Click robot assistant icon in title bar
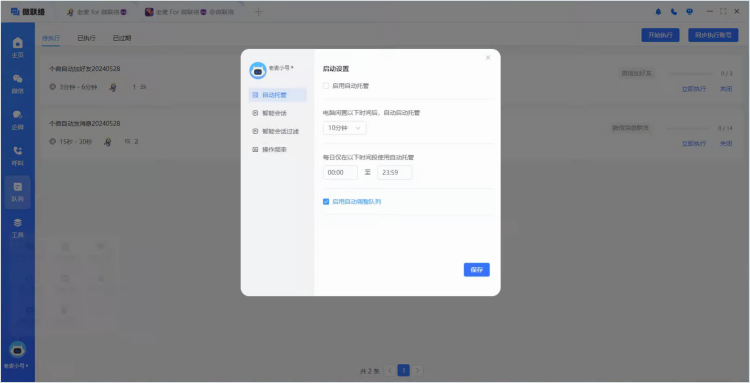750x383 pixels. pyautogui.click(x=689, y=12)
